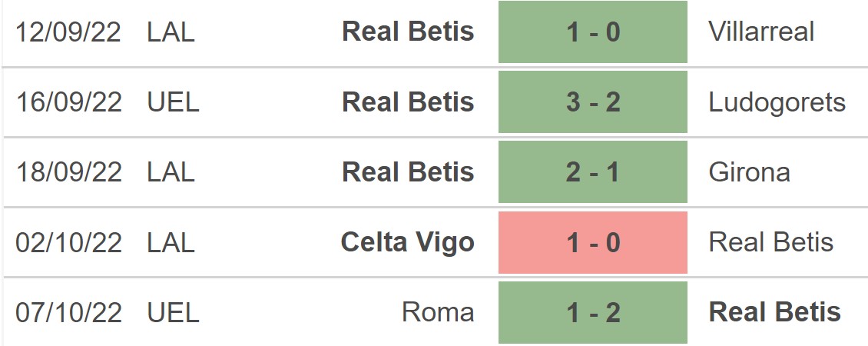Open the Ludogorets team link
The height and width of the screenshot is (346, 868).
[x=777, y=102]
